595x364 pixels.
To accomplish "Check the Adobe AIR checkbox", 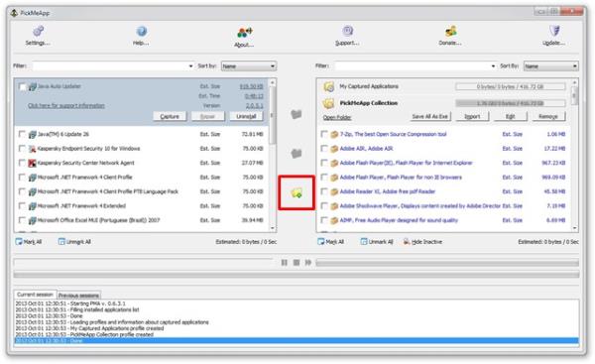I will 324,149.
